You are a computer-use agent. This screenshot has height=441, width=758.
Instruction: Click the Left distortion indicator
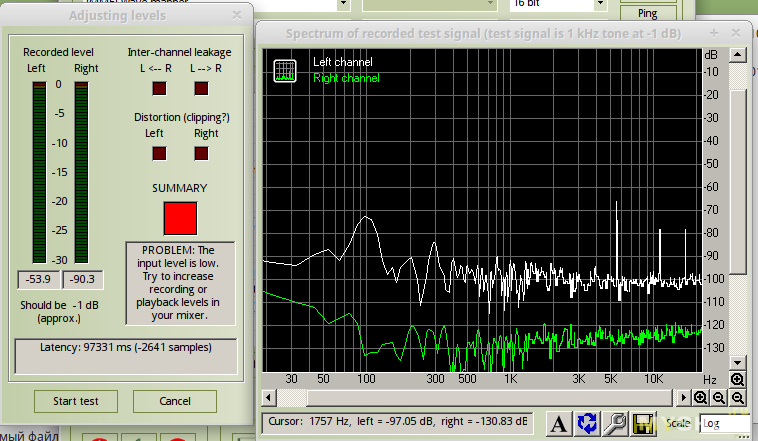[x=160, y=154]
